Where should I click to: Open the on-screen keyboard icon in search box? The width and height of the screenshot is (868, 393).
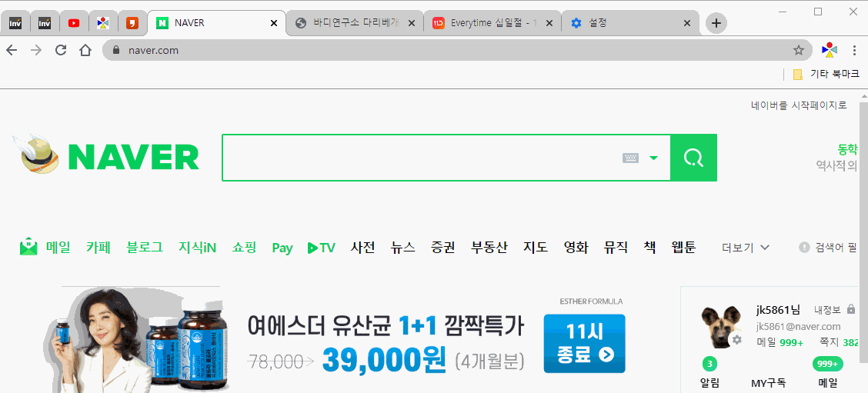click(x=630, y=158)
